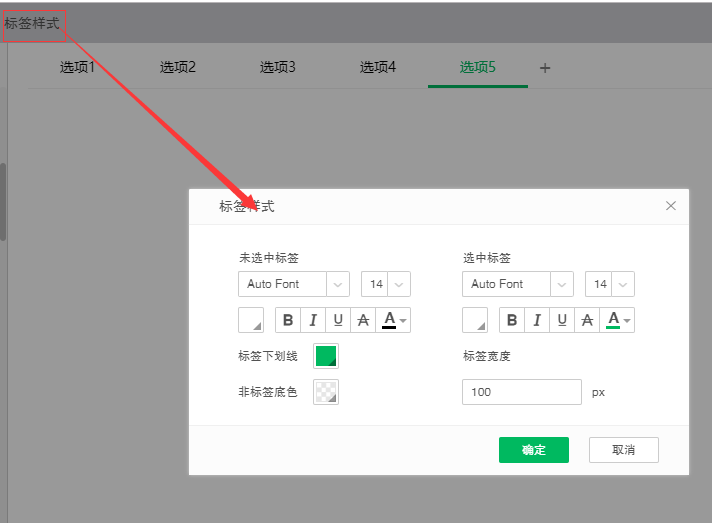712x523 pixels.
Task: Open unselected tab Auto Font dropdown
Action: (293, 284)
